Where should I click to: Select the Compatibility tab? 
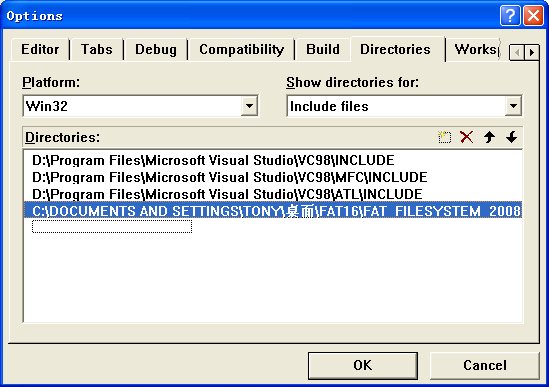tap(241, 49)
